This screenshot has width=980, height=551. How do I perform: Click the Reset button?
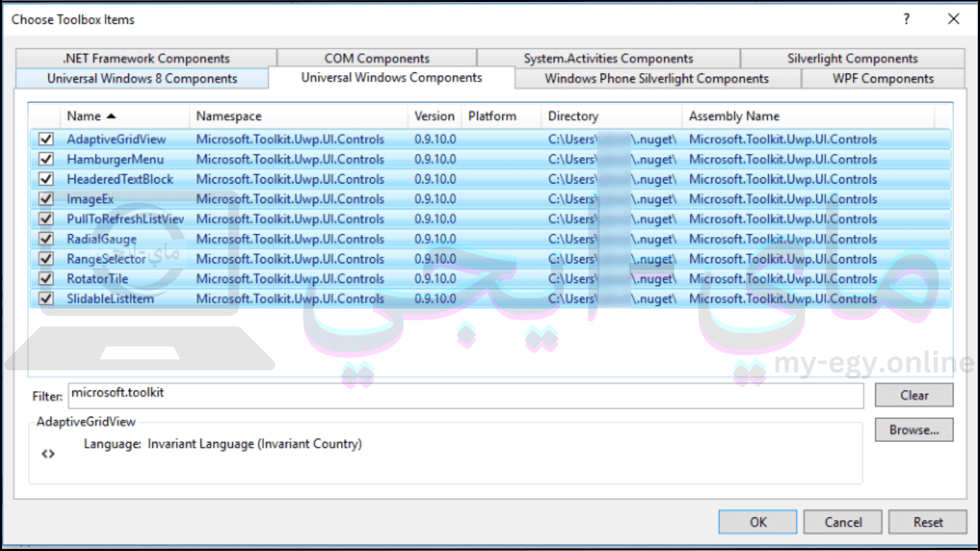[x=928, y=522]
